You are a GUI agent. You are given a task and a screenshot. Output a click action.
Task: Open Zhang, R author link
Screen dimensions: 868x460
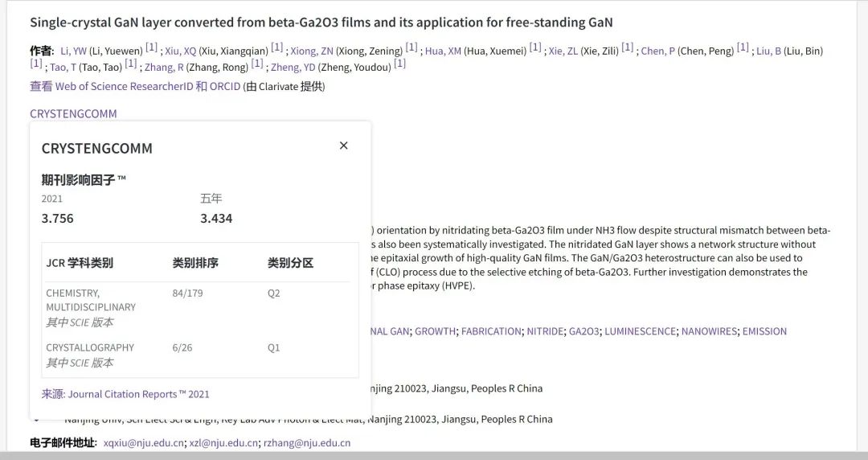point(163,68)
